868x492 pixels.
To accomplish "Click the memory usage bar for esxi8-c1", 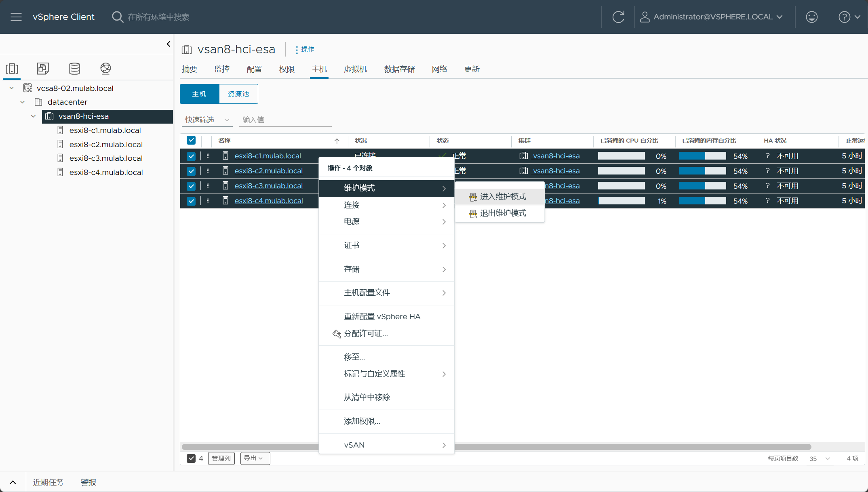I will click(x=703, y=156).
